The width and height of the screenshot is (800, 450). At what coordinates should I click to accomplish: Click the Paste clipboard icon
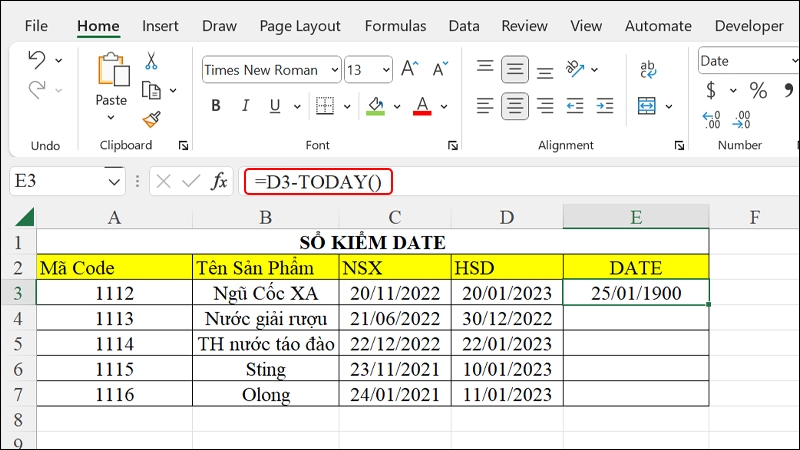113,69
